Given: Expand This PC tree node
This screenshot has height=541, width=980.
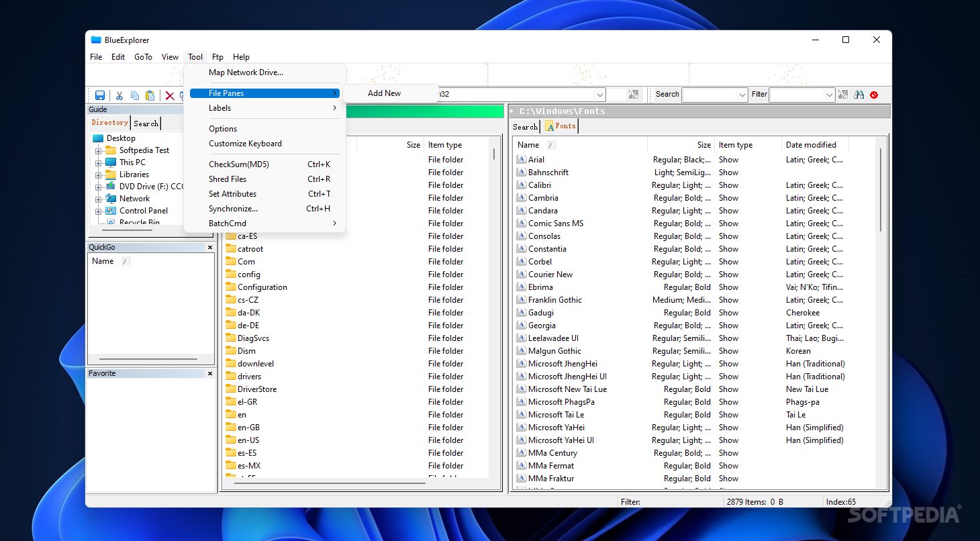Looking at the screenshot, I should [99, 162].
